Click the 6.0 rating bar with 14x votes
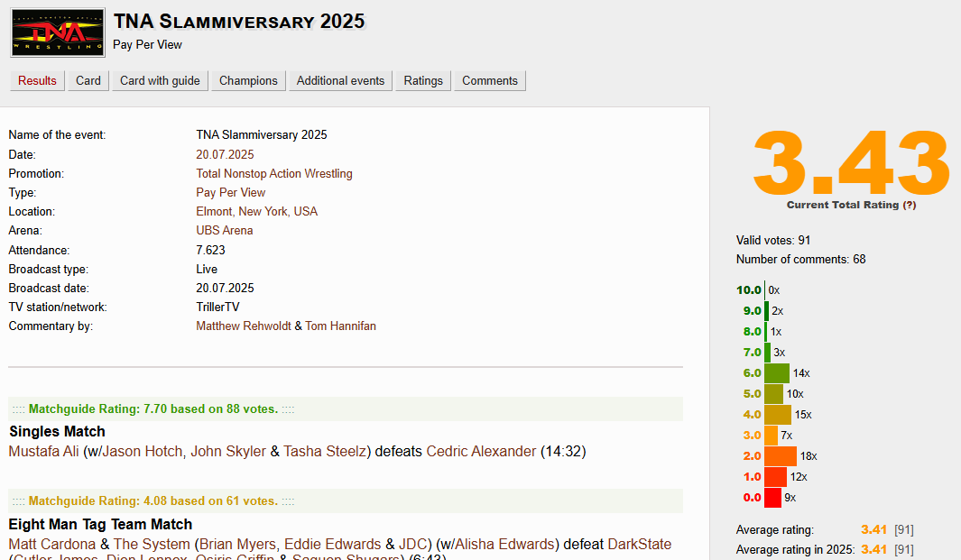Image resolution: width=961 pixels, height=560 pixels. tap(777, 373)
